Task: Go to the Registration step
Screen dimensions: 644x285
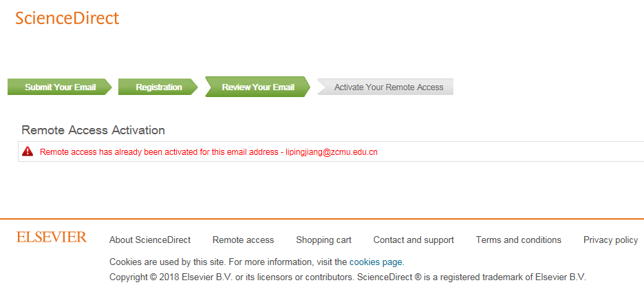Action: tap(158, 87)
